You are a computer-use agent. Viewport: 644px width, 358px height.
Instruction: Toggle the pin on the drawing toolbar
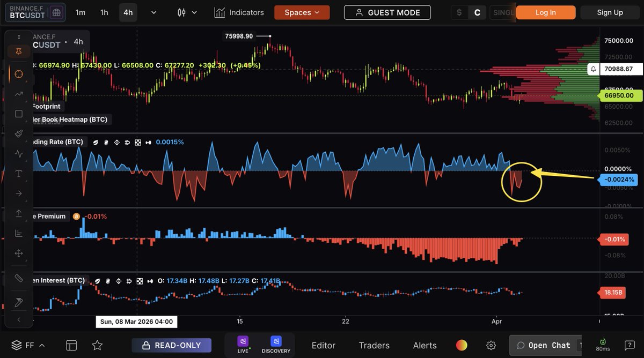point(19,51)
